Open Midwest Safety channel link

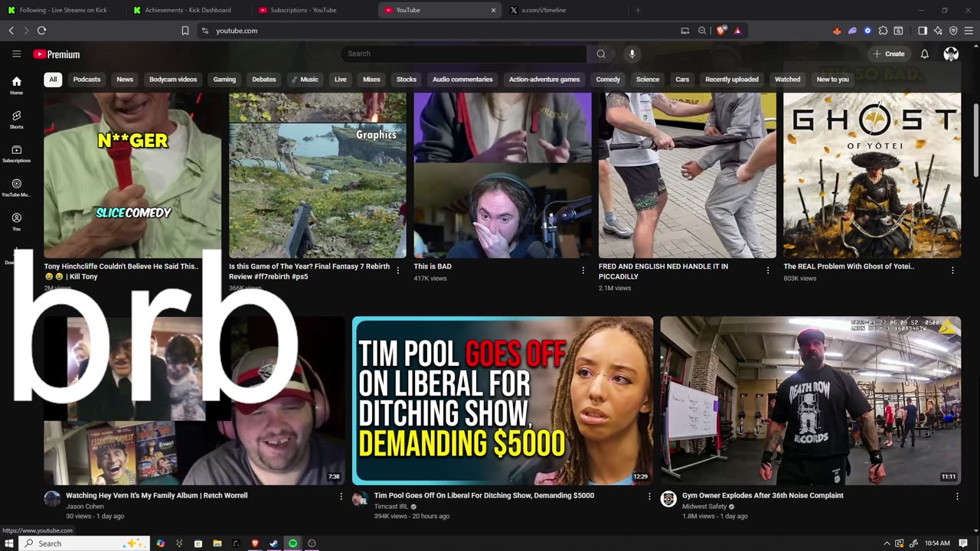(704, 507)
